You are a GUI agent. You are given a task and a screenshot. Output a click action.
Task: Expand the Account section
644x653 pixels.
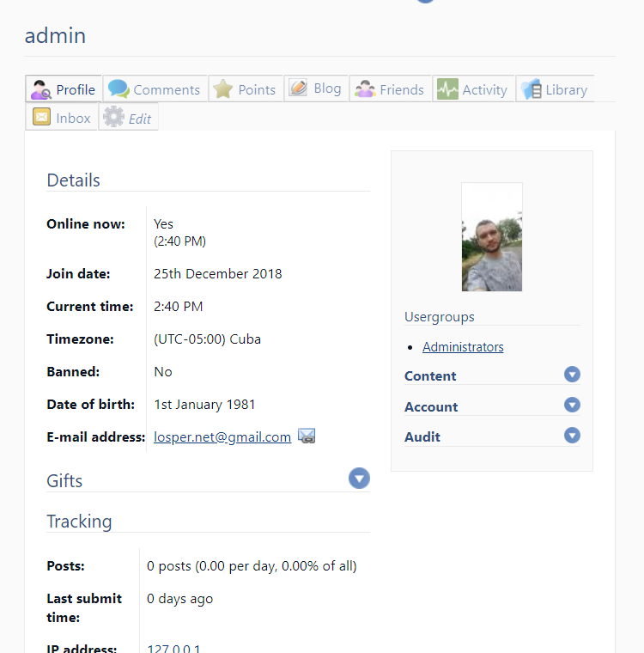pyautogui.click(x=572, y=406)
